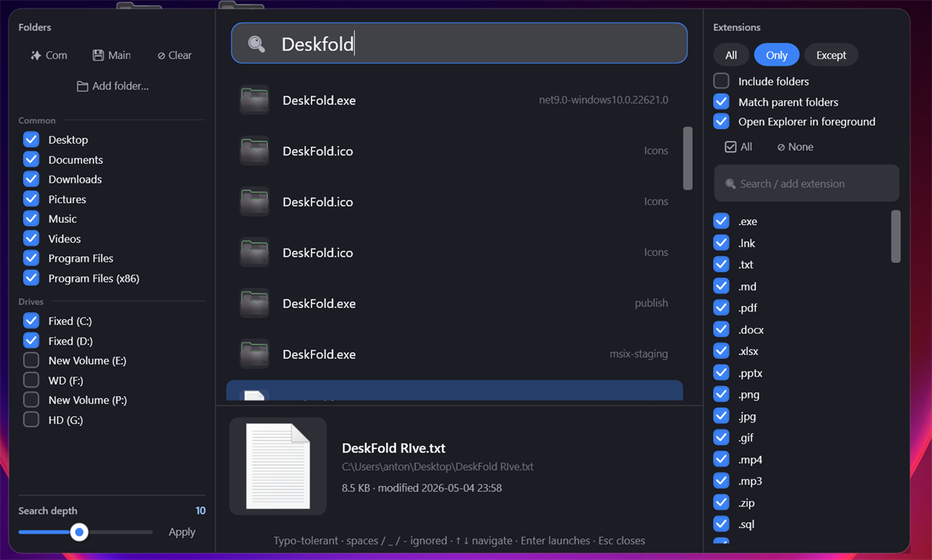Enable the New Volume (E:) drive
Image resolution: width=932 pixels, height=560 pixels.
31,360
